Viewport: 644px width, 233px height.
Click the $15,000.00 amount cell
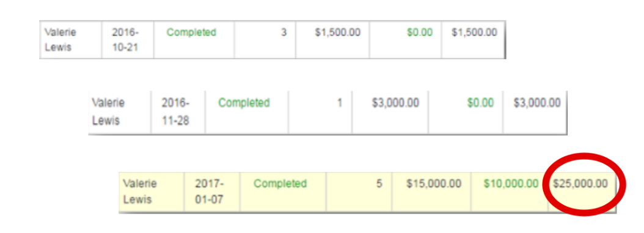click(434, 184)
